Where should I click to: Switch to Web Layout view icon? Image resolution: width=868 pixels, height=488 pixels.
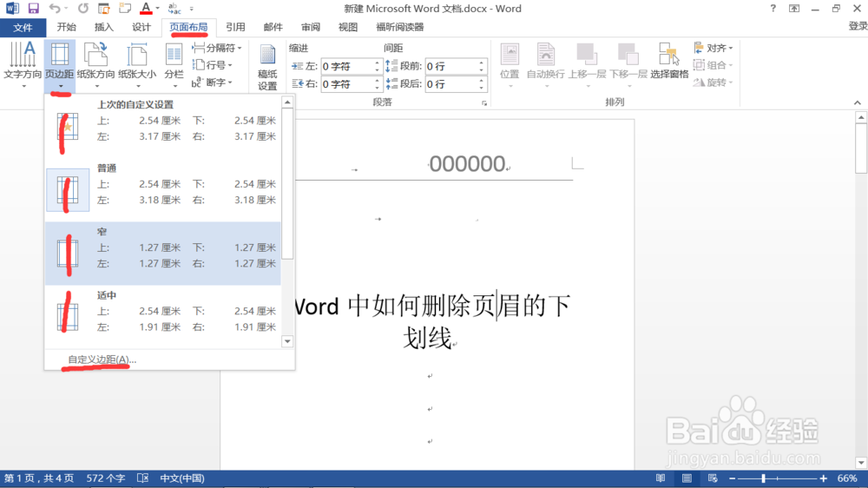coord(713,478)
